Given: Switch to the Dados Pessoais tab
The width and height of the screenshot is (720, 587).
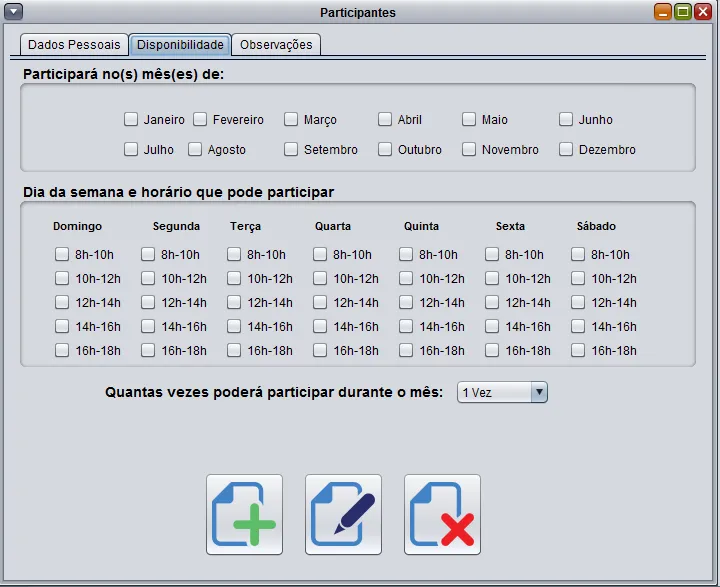Looking at the screenshot, I should click(74, 45).
